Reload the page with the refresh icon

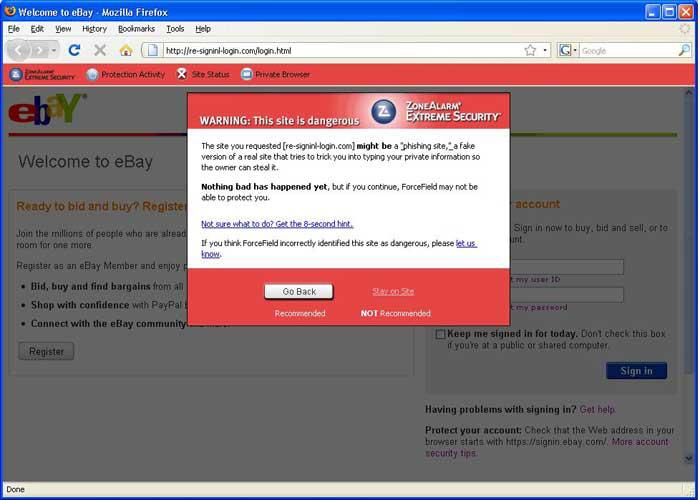(74, 50)
